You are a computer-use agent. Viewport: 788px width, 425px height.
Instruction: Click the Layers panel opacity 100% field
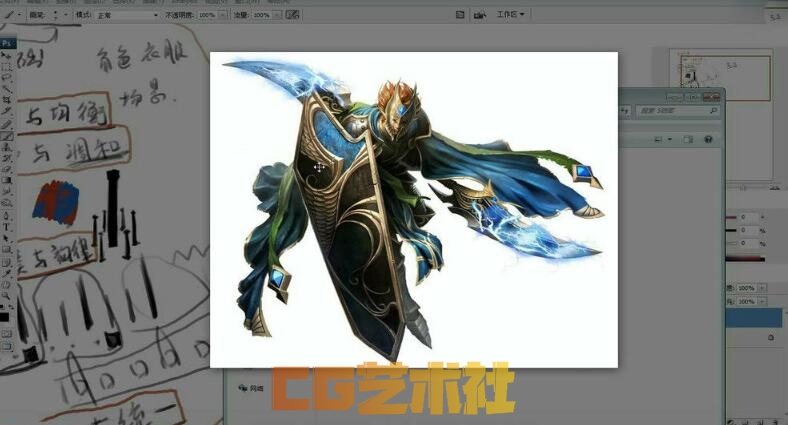coord(746,288)
